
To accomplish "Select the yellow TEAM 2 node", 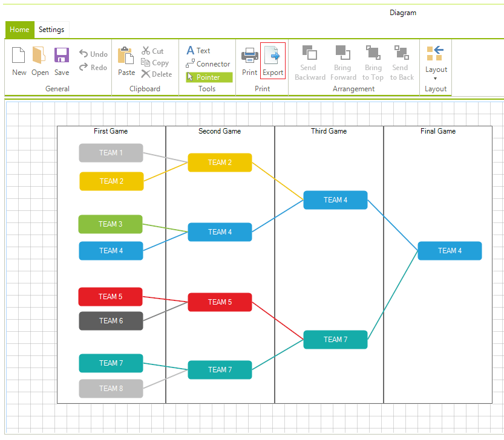I will pos(111,181).
